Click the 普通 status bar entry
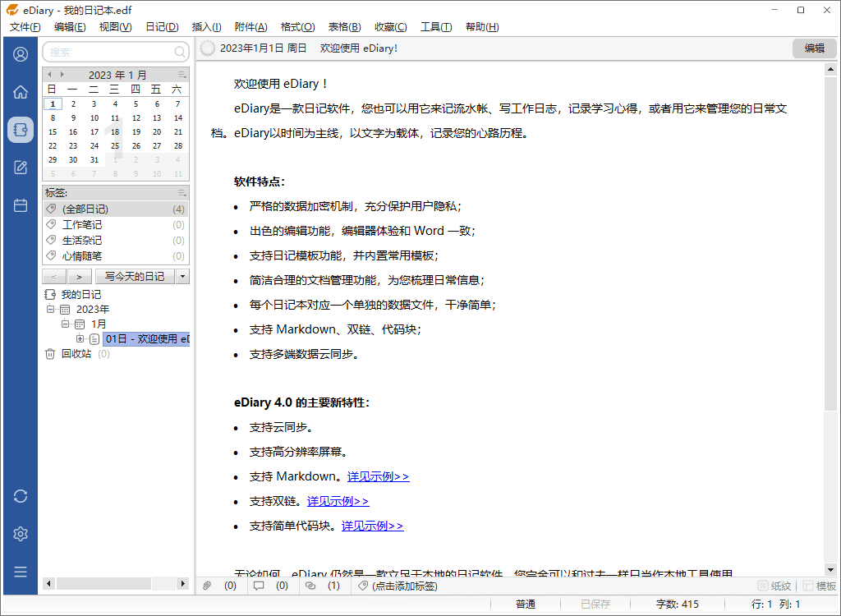841x616 pixels. (x=526, y=605)
